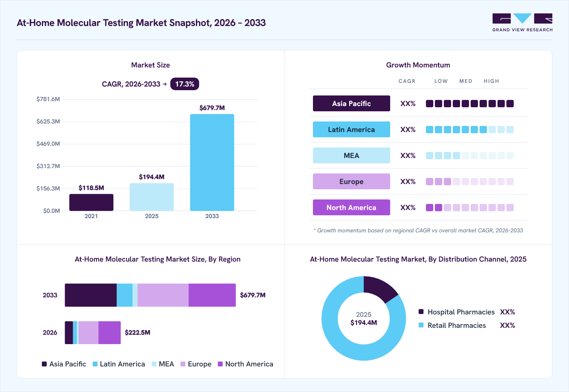Select the North America region label
Screen dimensions: 569x392
(352, 208)
